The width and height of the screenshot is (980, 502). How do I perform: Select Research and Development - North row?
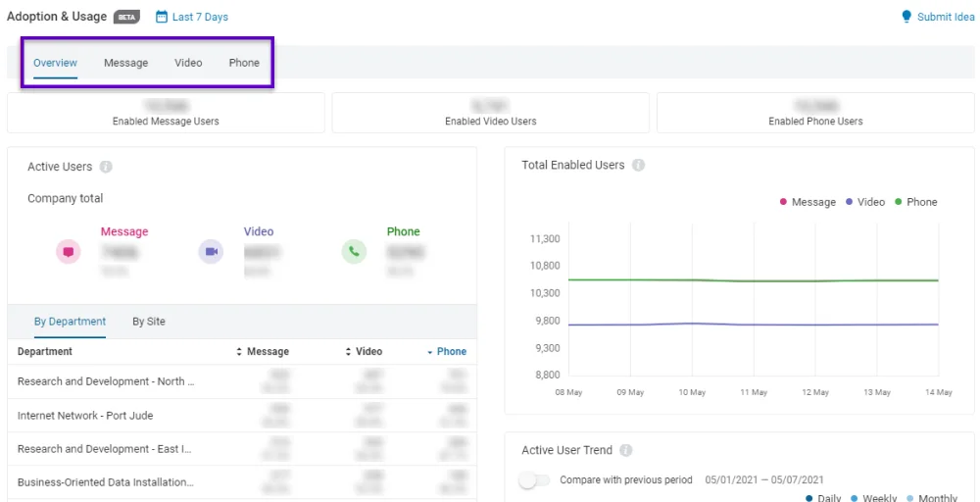click(x=242, y=381)
